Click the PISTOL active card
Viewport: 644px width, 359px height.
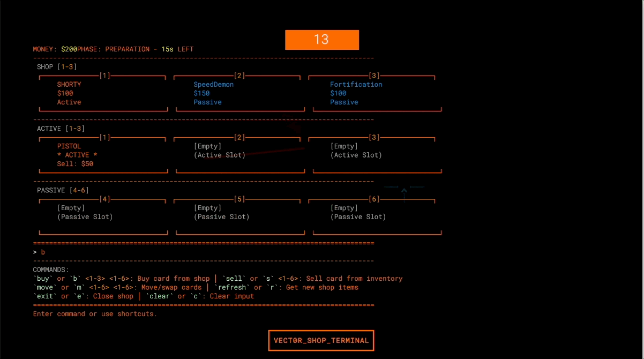pos(103,155)
